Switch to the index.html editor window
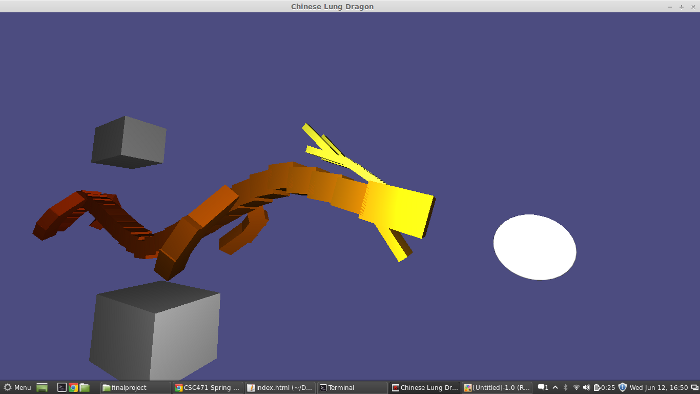Viewport: 700px width, 394px height. coord(281,387)
